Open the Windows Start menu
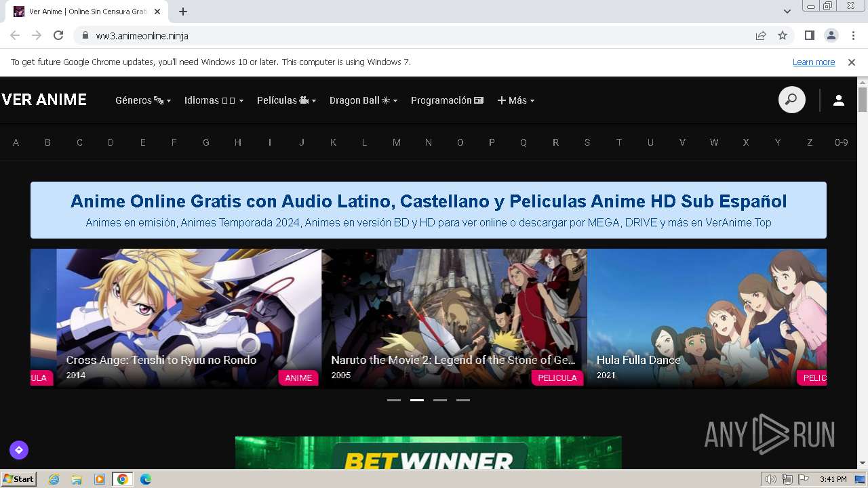Screen dimensions: 868x488 click(x=18, y=479)
